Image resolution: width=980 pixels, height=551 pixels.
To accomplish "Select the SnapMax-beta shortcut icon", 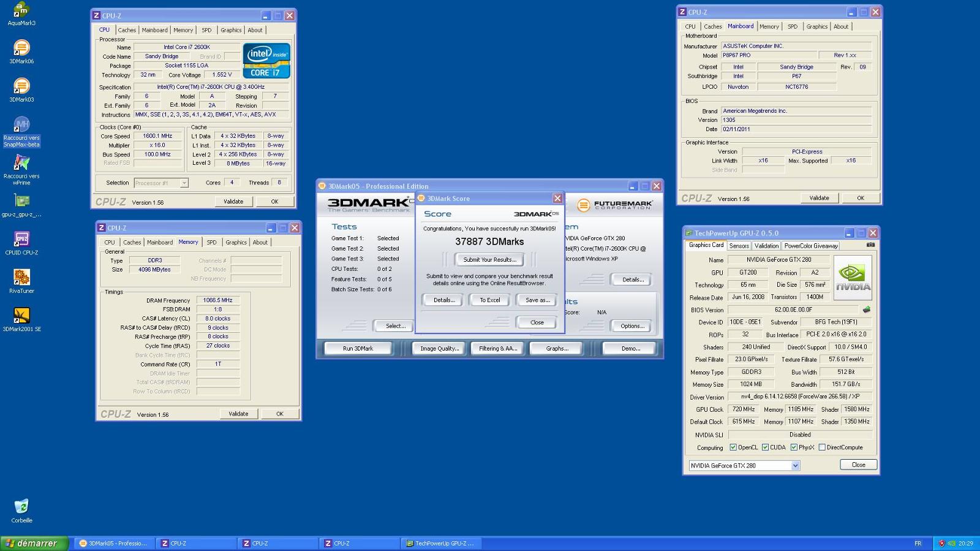I will pos(21,132).
